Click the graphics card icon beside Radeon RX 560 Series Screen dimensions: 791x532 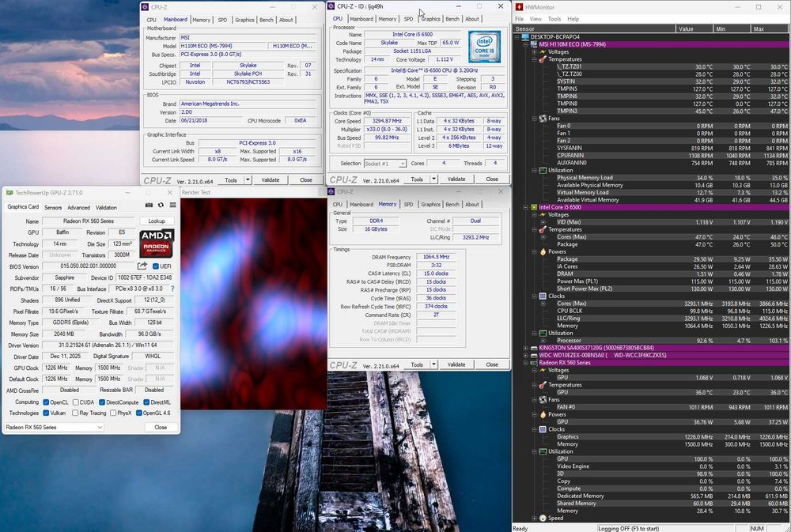534,363
